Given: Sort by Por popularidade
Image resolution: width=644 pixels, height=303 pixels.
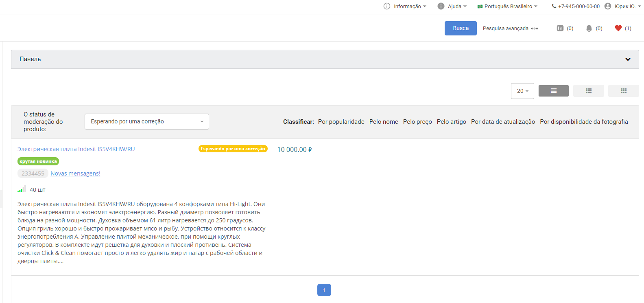Looking at the screenshot, I should tap(341, 122).
